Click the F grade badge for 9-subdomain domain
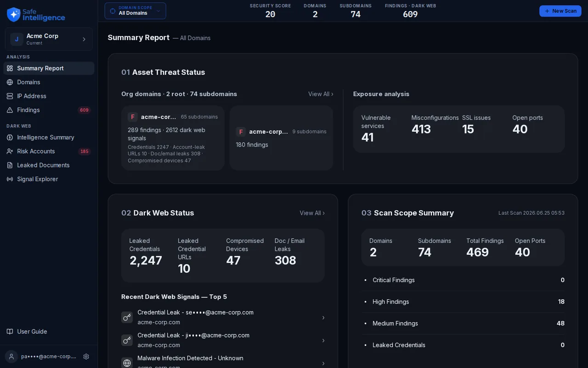The image size is (588, 368). (x=241, y=132)
